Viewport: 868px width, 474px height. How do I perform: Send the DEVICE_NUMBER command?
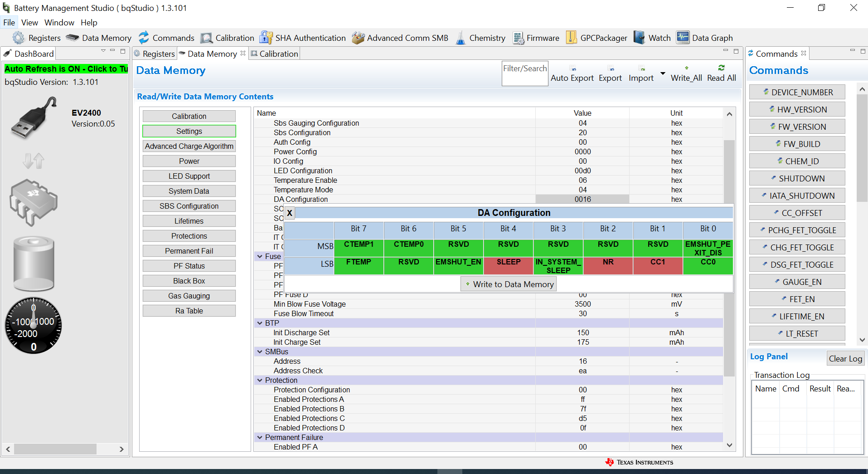pyautogui.click(x=797, y=92)
